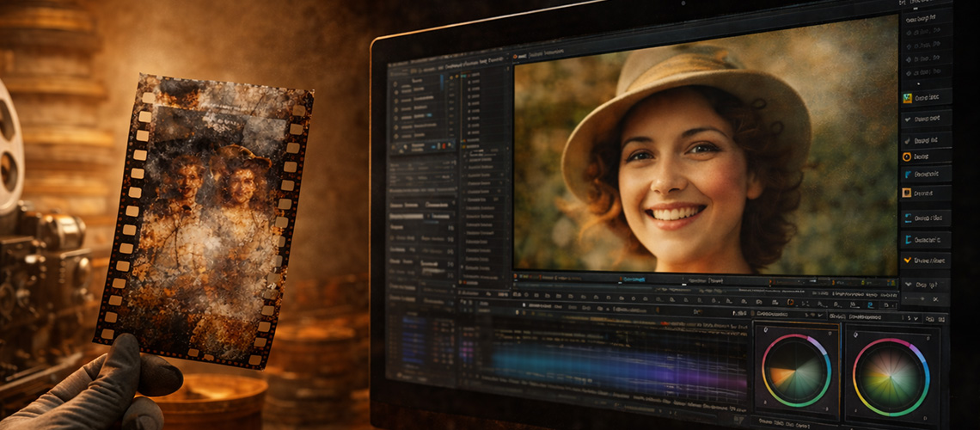The height and width of the screenshot is (430, 980).
Task: Select the highlighted blue tab beneath the viewer
Action: coord(634,279)
